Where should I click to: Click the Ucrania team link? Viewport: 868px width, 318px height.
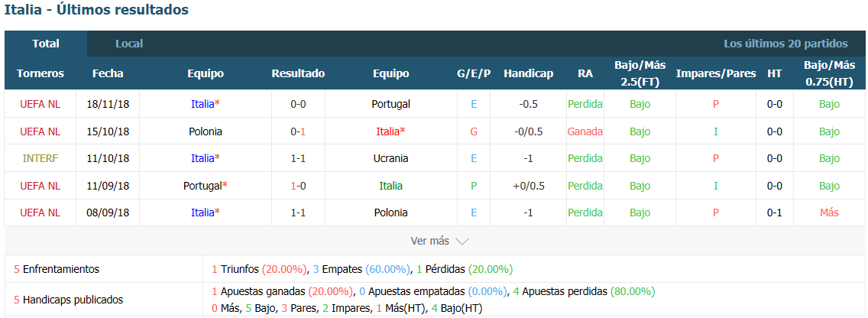point(390,158)
